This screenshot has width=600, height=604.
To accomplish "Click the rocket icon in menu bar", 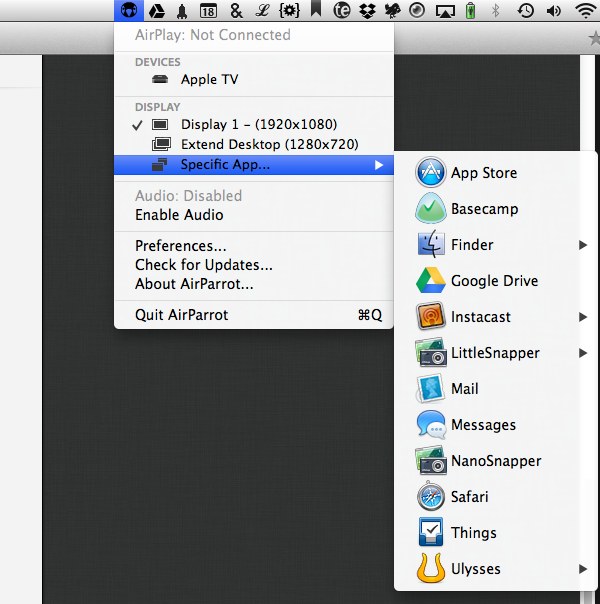I will coord(182,11).
